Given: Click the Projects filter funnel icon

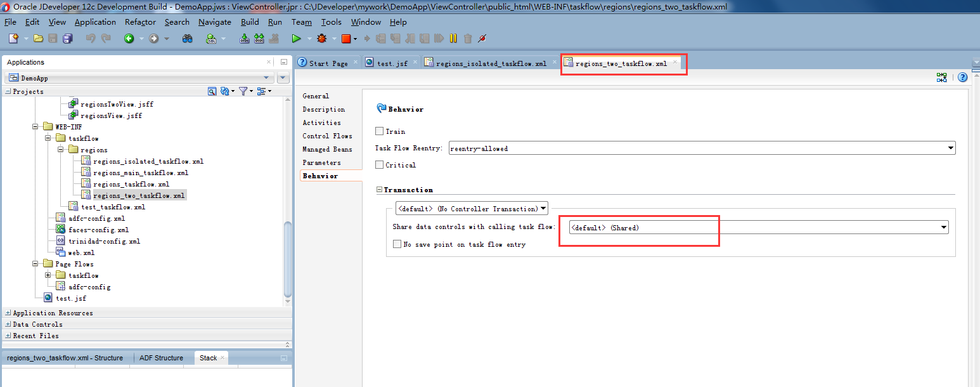Looking at the screenshot, I should pyautogui.click(x=243, y=91).
